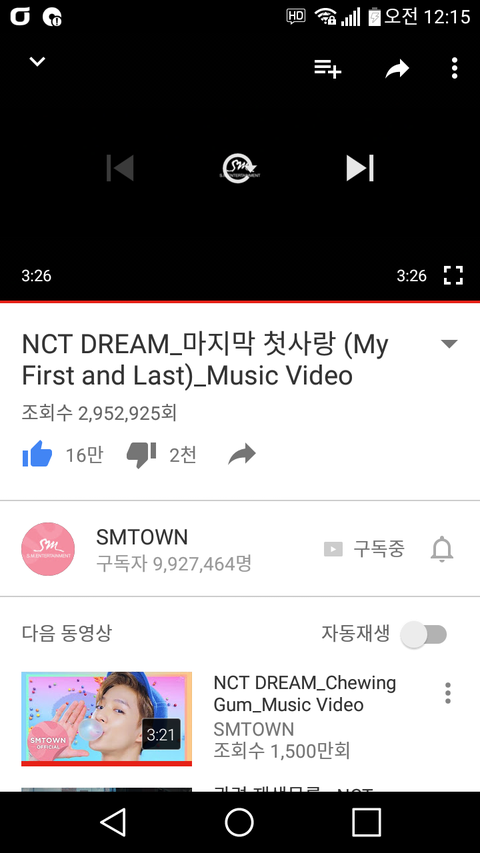Enter fullscreen mode

coord(453,275)
